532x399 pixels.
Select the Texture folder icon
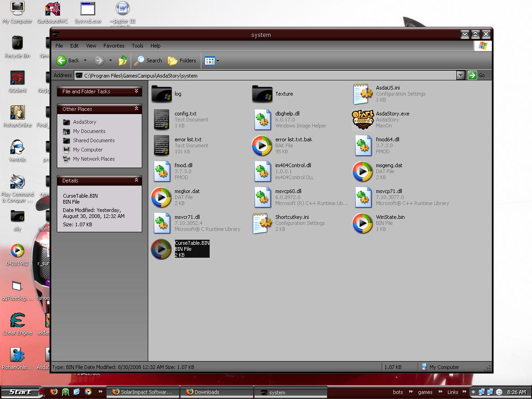click(262, 94)
